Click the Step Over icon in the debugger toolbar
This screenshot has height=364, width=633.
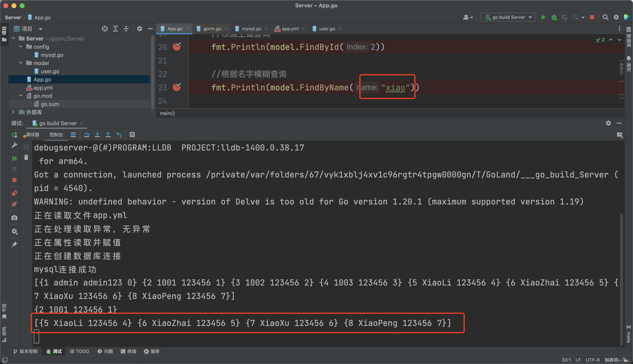coord(87,135)
